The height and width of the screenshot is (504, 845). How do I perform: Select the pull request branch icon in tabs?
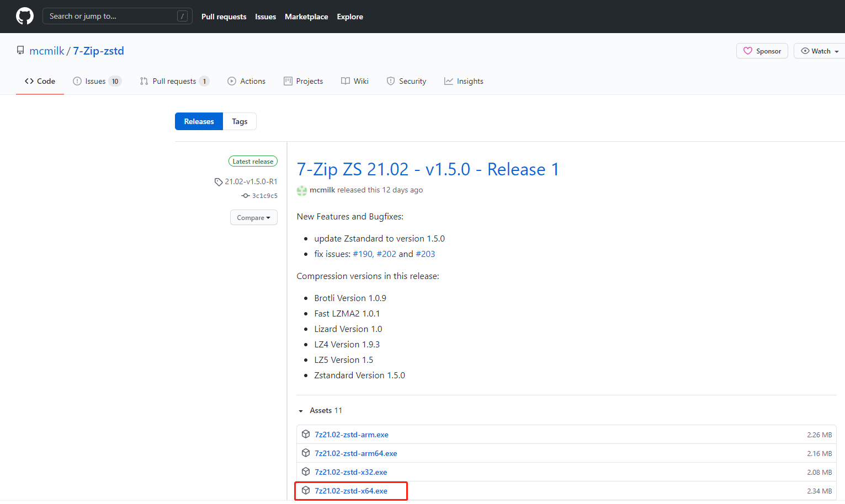click(x=144, y=81)
